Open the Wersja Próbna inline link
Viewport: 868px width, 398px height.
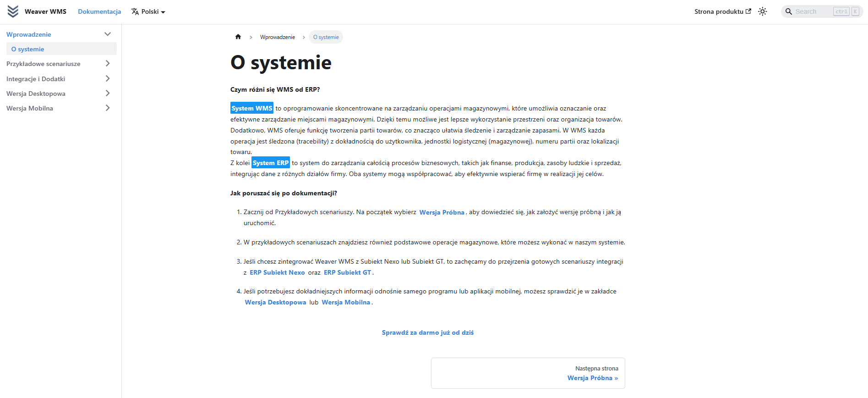442,212
